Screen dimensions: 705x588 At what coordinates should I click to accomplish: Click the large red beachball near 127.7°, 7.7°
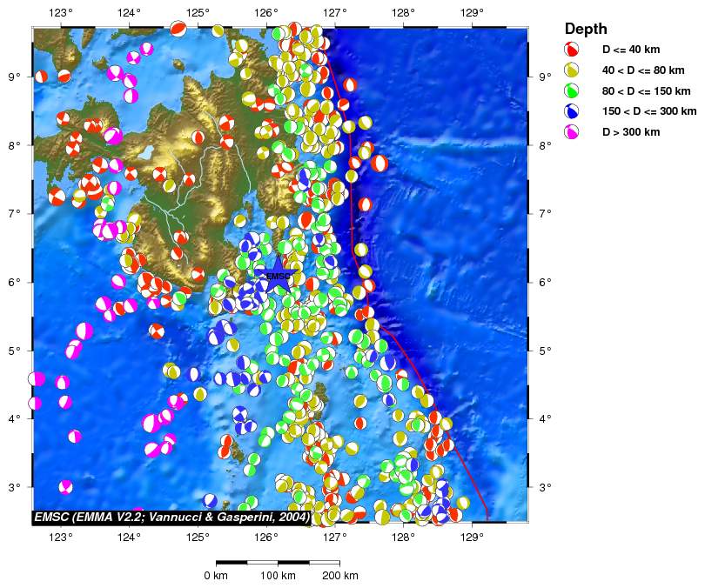tap(379, 163)
